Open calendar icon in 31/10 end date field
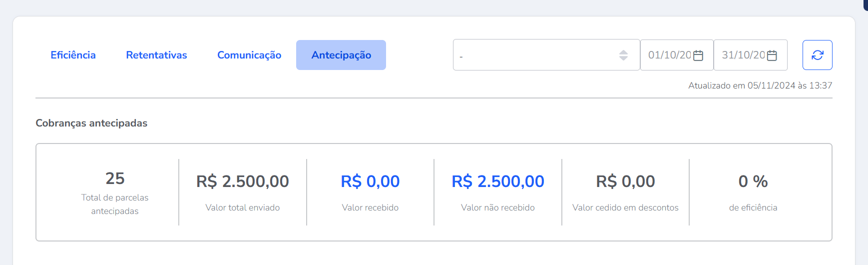The image size is (868, 265). coord(772,55)
